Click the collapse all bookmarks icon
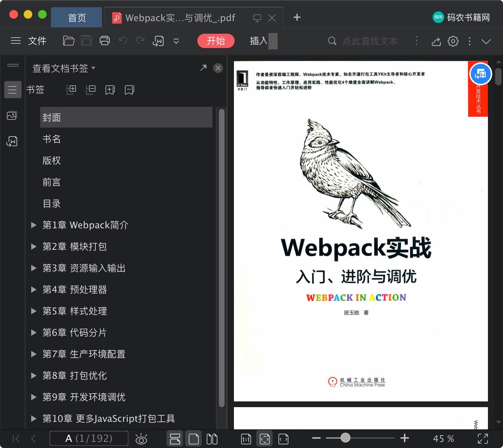503x448 pixels. (x=91, y=90)
